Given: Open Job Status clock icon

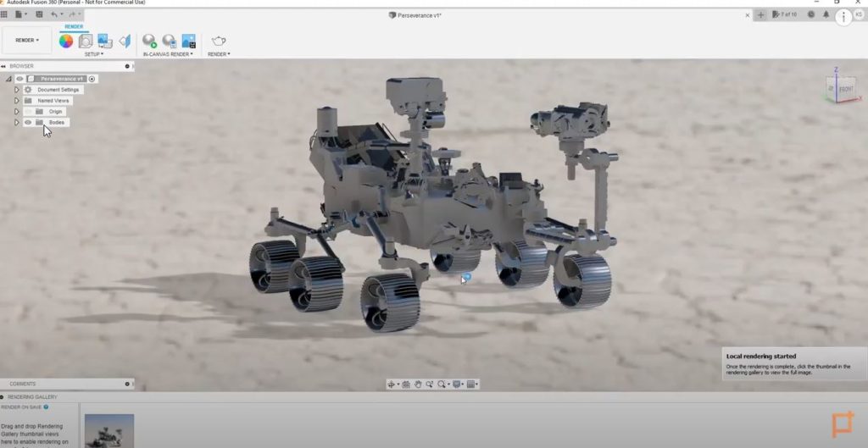Looking at the screenshot, I should [811, 15].
